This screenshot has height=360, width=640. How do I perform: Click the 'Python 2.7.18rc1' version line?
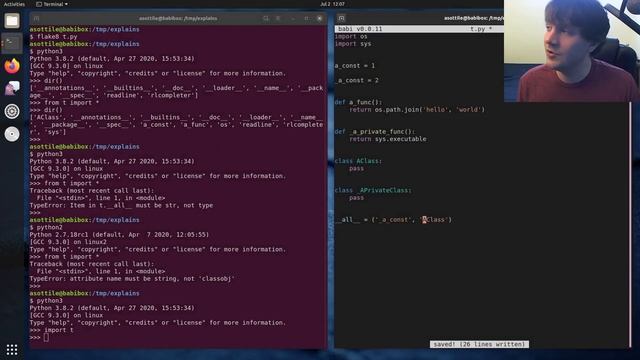click(119, 235)
